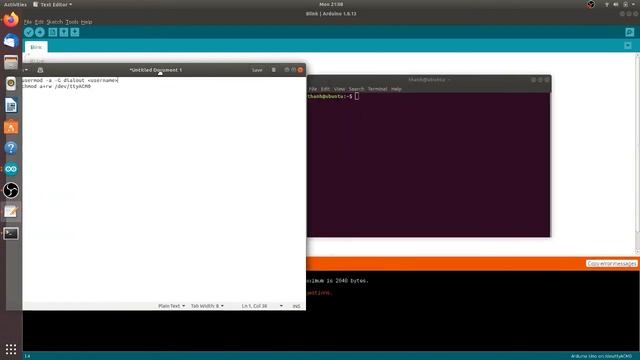Open the Terminal window Help menu

pos(396,89)
